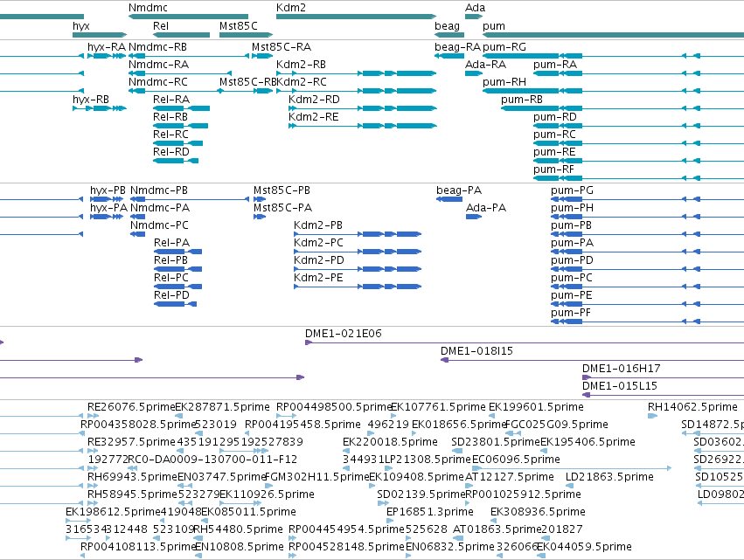This screenshot has width=744, height=560.
Task: Select EST LD21863.5prime
Action: (609, 478)
